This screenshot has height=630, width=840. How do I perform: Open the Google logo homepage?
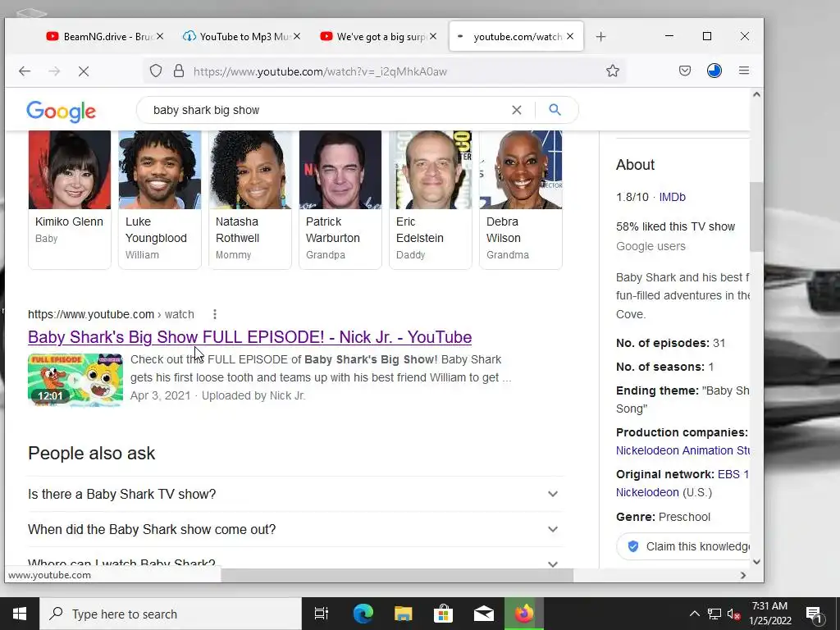pos(61,112)
